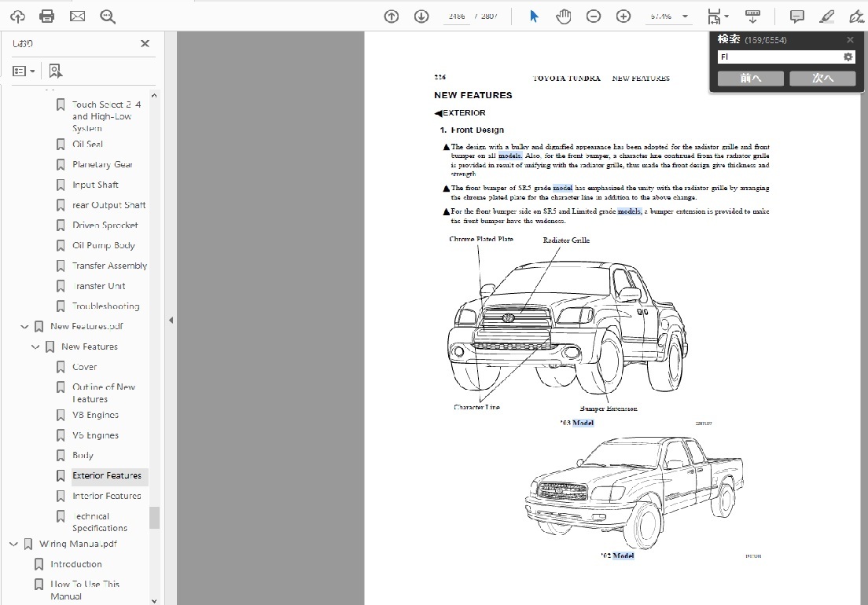This screenshot has width=868, height=605.
Task: Select the rear Output Shaft bookmark
Action: pyautogui.click(x=109, y=204)
